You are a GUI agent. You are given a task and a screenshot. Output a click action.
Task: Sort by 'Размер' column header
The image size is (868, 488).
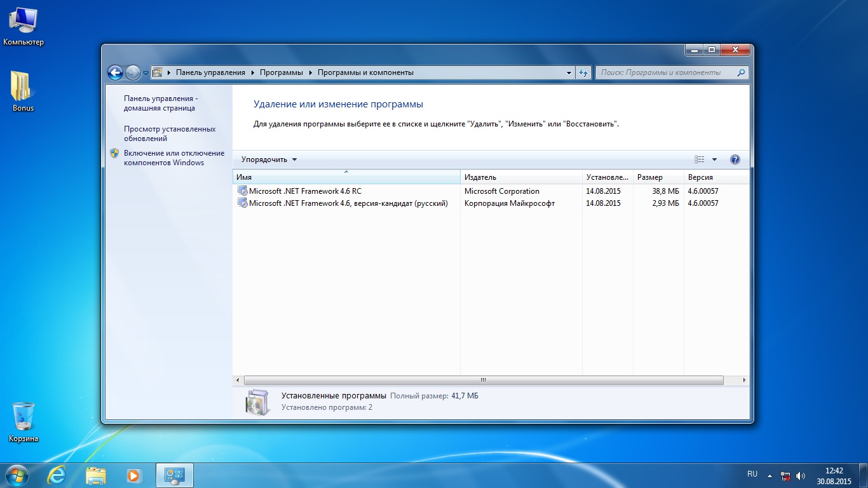[x=658, y=177]
